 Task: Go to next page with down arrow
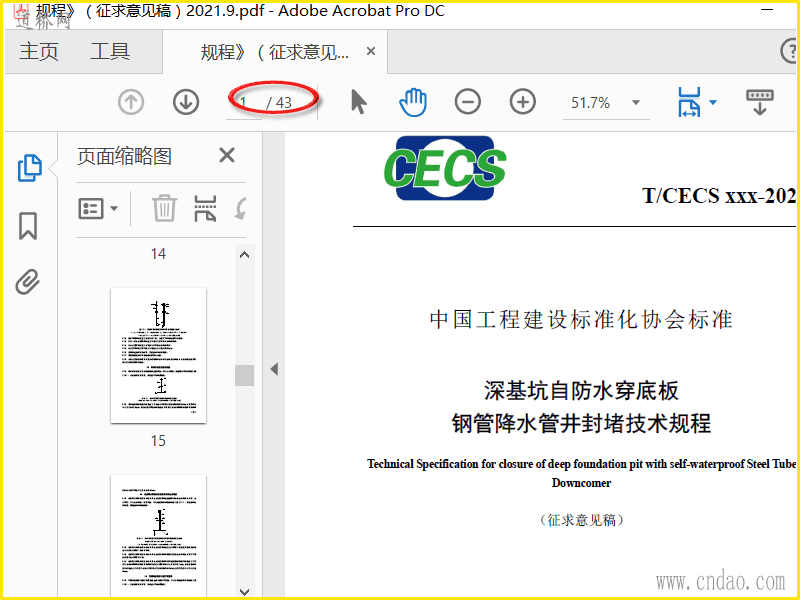coord(186,102)
